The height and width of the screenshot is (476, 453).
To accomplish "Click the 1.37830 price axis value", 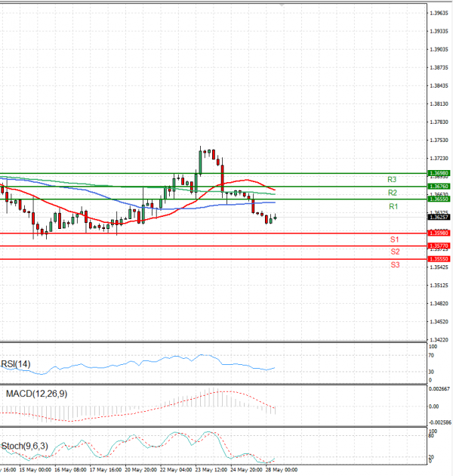I will tap(439, 122).
